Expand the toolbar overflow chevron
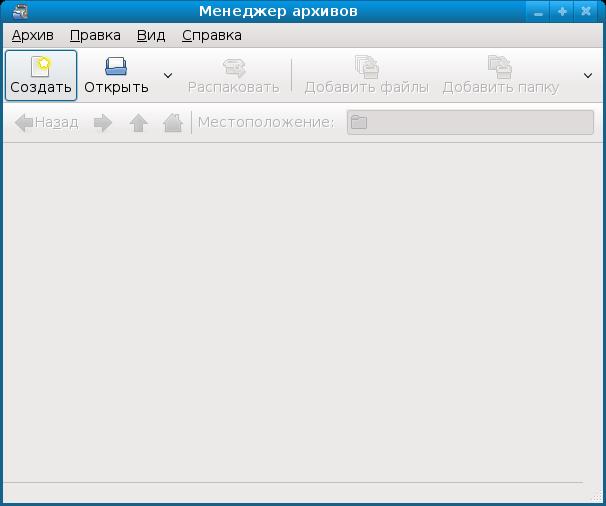The width and height of the screenshot is (606, 506). [588, 75]
